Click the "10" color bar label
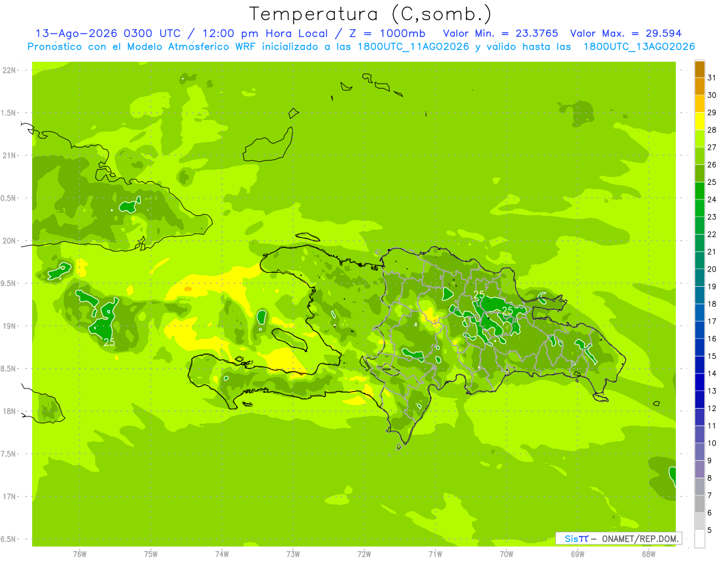728x562 pixels. (712, 443)
